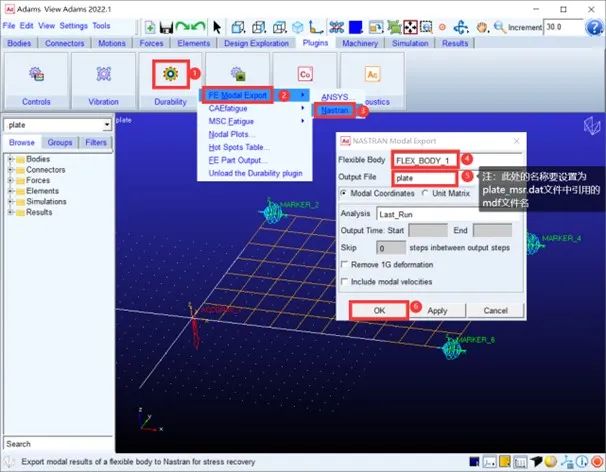Enable Remove 1G deformation checkbox

pos(344,264)
